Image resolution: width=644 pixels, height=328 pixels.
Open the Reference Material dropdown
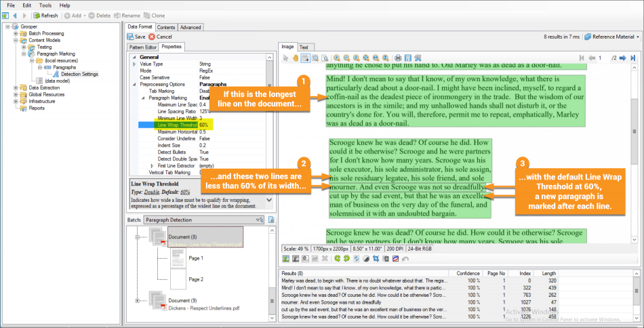click(613, 37)
